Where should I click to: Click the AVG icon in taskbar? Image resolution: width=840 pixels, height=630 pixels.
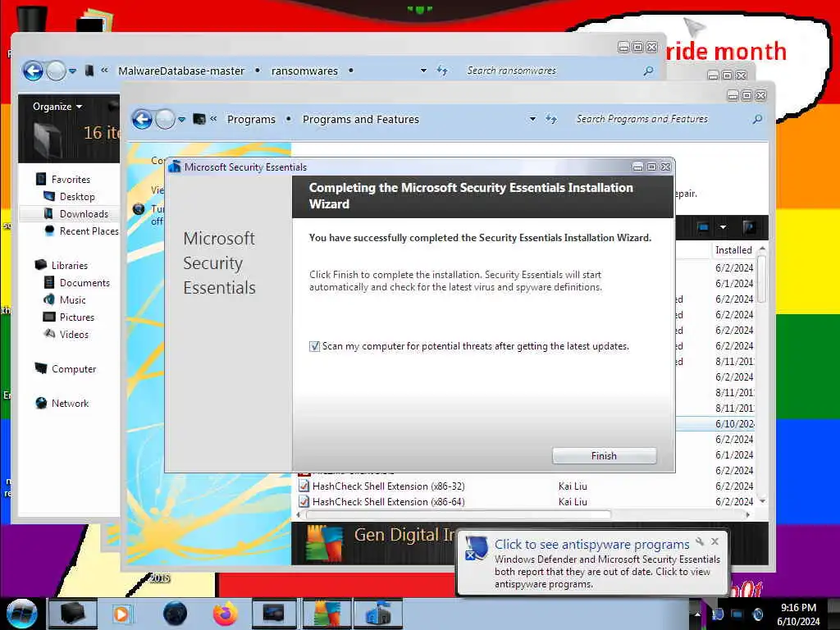click(326, 614)
